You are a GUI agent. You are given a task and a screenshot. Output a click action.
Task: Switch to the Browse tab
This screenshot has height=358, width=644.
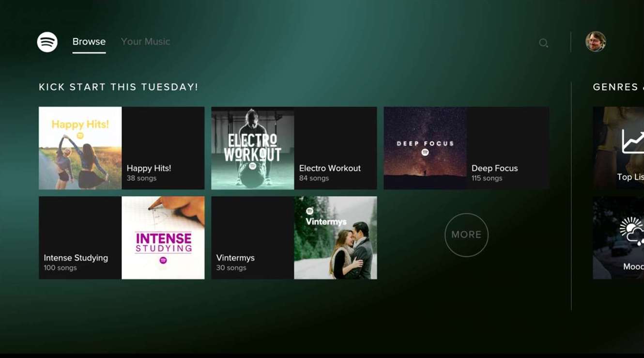89,41
